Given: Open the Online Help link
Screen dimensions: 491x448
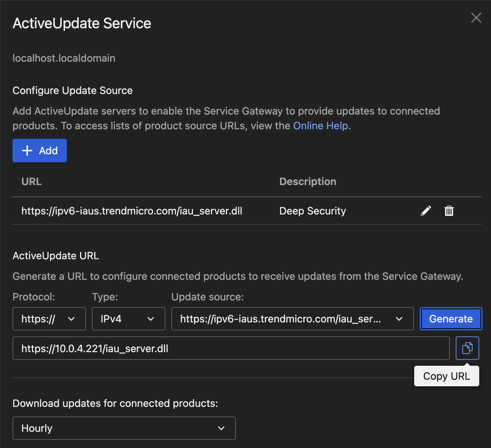Looking at the screenshot, I should 320,126.
